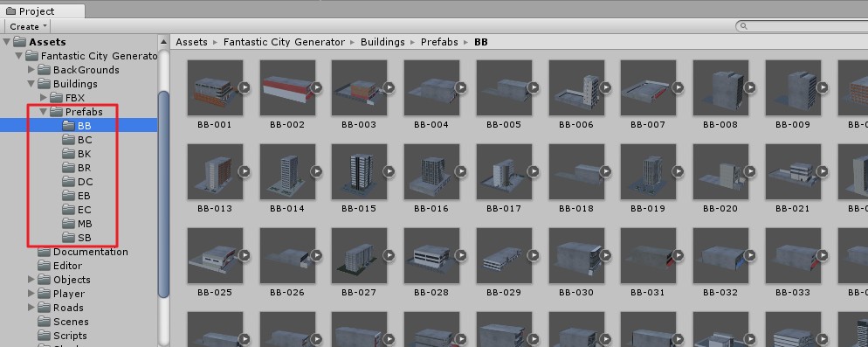Expand BB-028 prefab with its arrow button
The image size is (868, 347).
[461, 255]
